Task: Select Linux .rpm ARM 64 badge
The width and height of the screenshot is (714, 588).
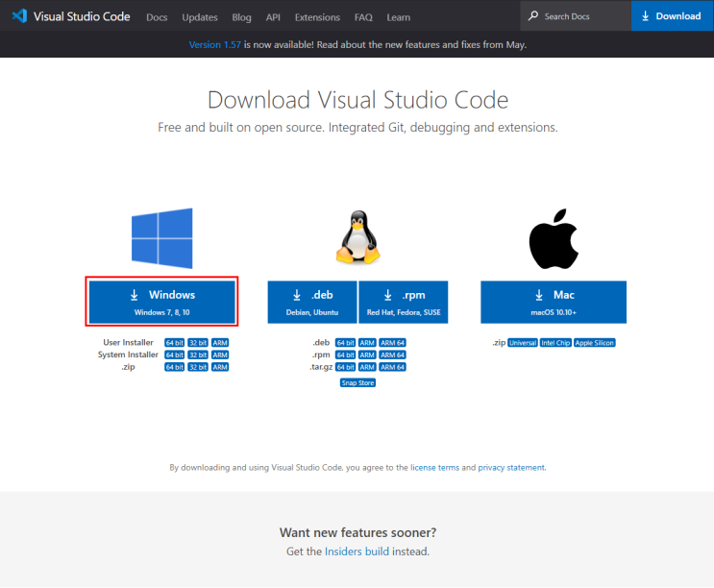Action: point(392,355)
